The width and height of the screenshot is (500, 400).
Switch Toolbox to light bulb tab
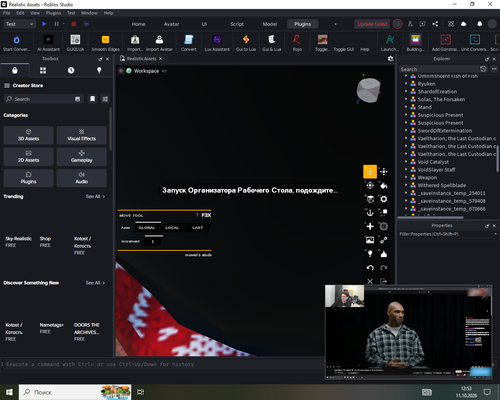pyautogui.click(x=99, y=70)
